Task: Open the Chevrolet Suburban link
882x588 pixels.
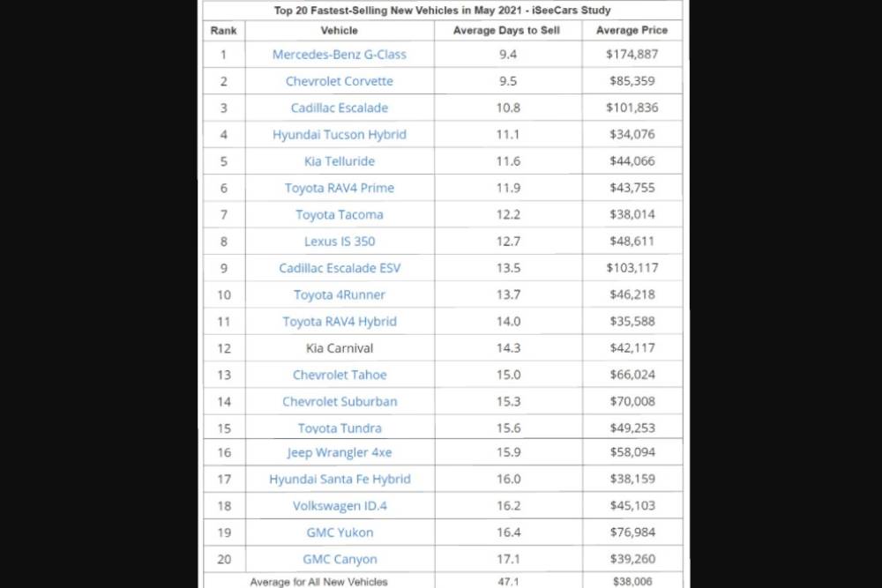Action: click(340, 401)
